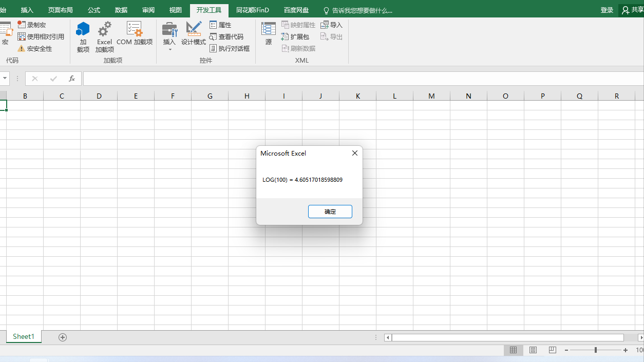Open the 数据 ribbon tab
This screenshot has width=644, height=362.
pyautogui.click(x=121, y=10)
